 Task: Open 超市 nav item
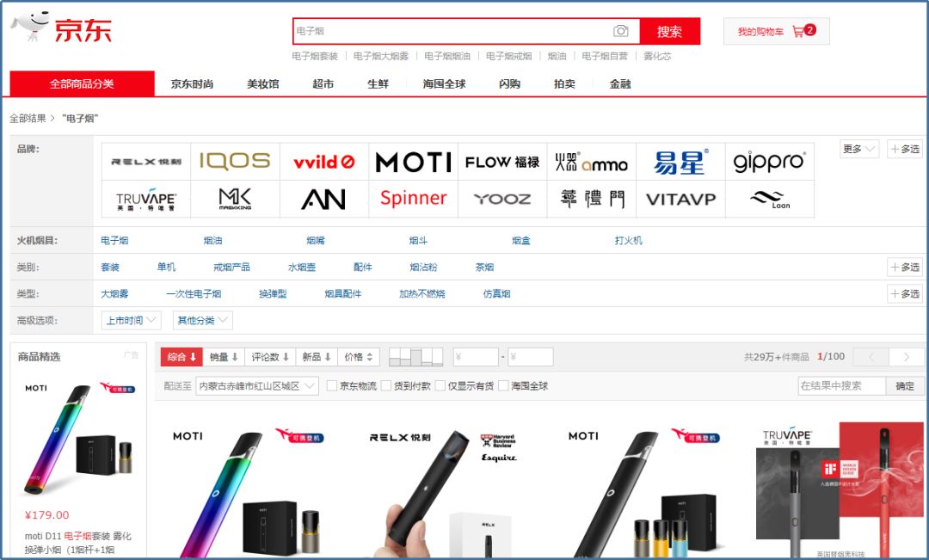323,84
